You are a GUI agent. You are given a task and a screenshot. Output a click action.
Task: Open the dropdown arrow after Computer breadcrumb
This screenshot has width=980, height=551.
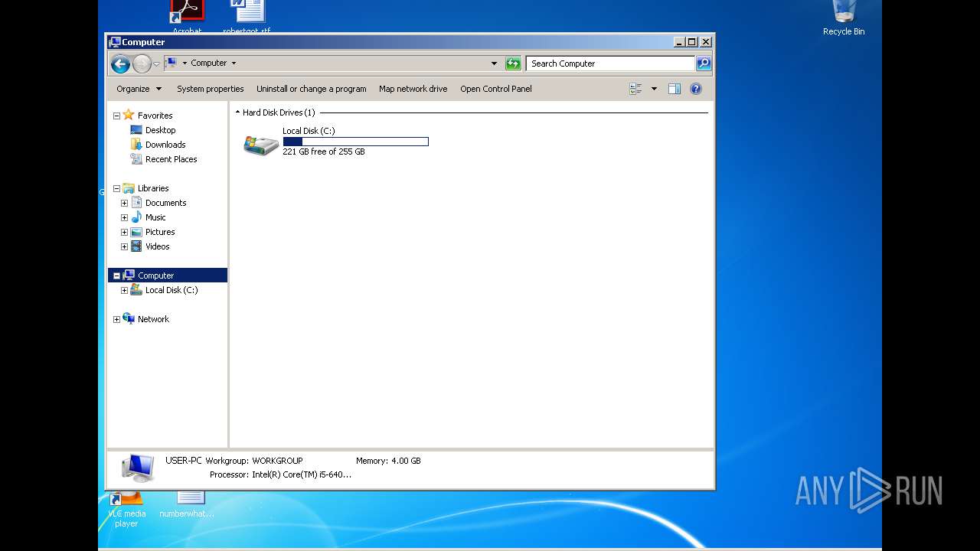[x=234, y=63]
